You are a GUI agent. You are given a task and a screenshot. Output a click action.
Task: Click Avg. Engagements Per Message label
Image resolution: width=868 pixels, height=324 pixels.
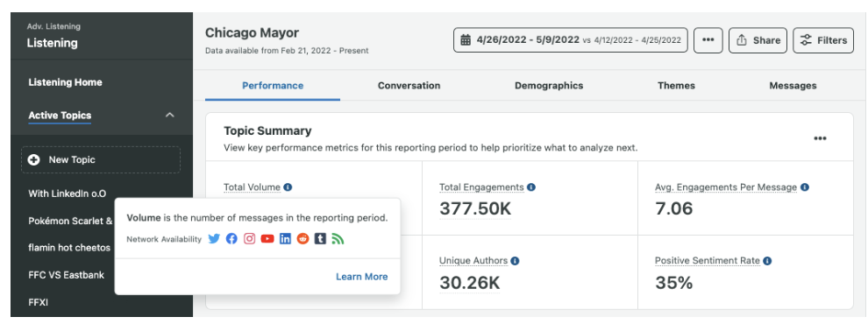tap(726, 187)
